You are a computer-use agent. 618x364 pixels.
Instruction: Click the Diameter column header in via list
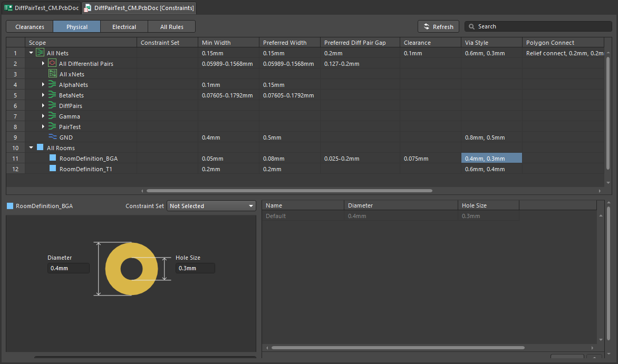pyautogui.click(x=401, y=205)
